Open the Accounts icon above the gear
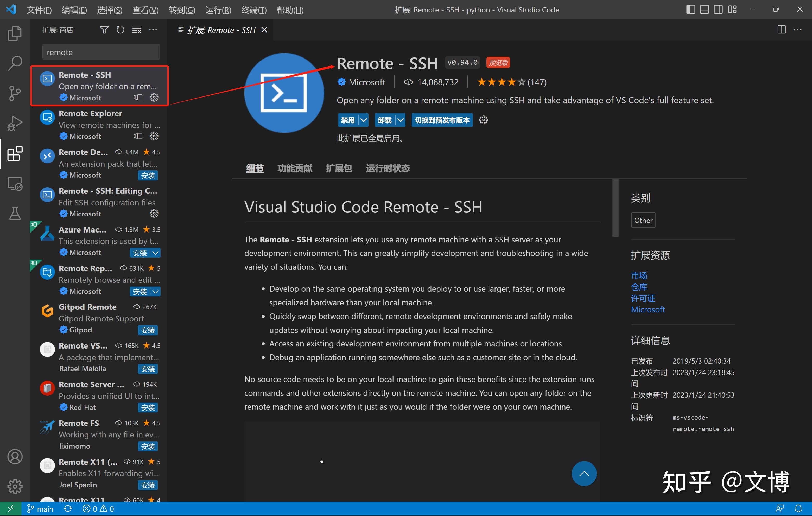This screenshot has height=516, width=812. (15, 457)
